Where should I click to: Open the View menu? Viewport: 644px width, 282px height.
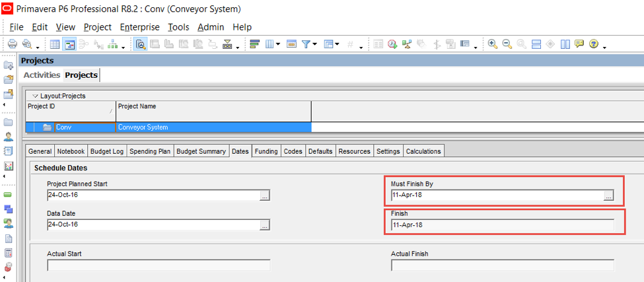(x=65, y=27)
